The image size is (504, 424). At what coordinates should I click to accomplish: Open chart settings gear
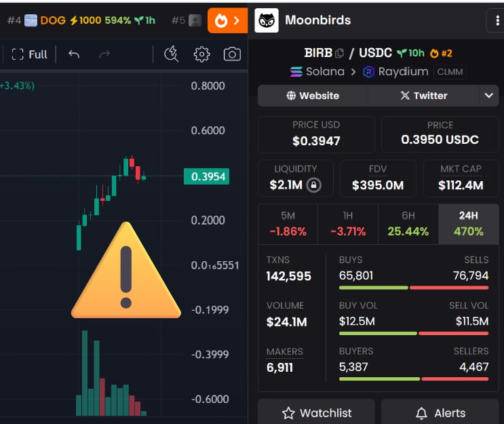[202, 54]
